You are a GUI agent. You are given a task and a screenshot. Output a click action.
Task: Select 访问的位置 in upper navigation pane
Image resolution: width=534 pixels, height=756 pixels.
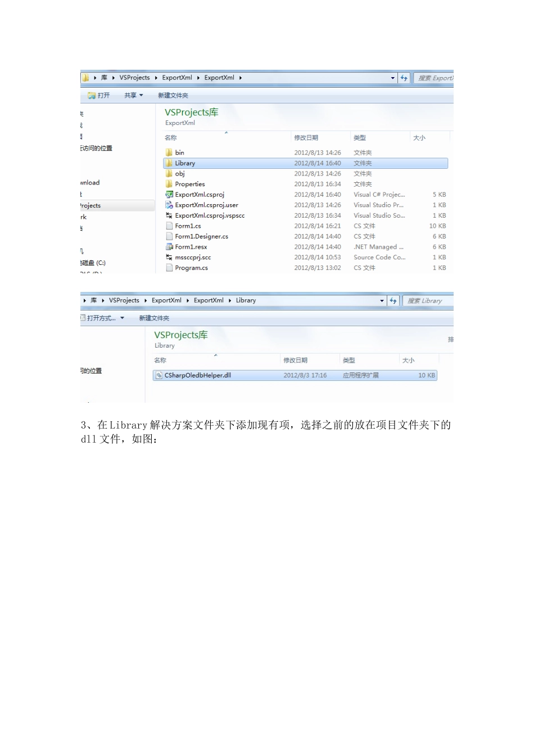[x=97, y=148]
